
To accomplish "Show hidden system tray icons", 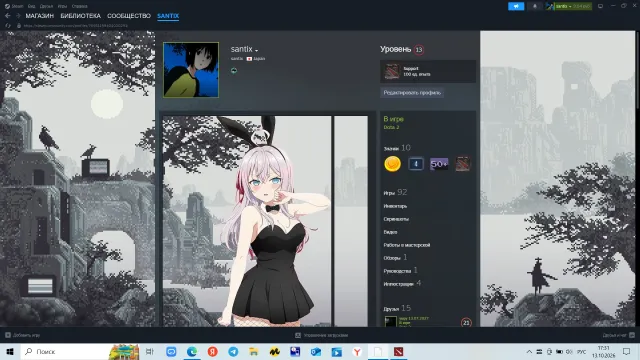I will point(529,351).
